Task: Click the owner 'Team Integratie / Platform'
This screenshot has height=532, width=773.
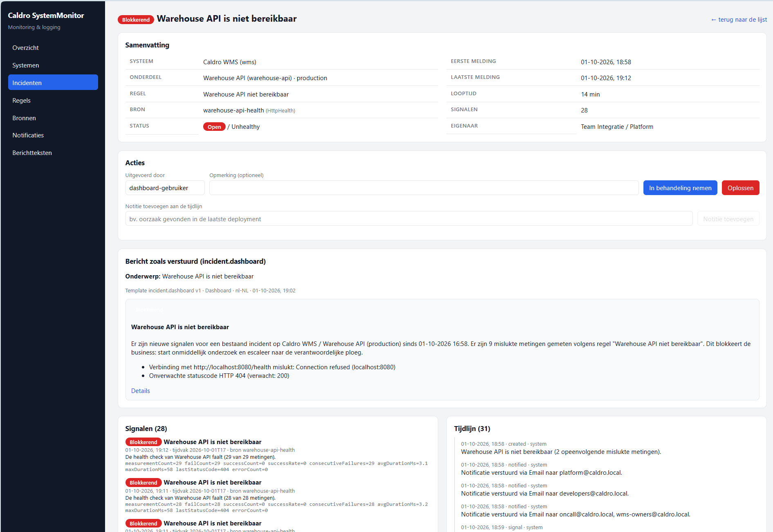Action: pyautogui.click(x=617, y=127)
